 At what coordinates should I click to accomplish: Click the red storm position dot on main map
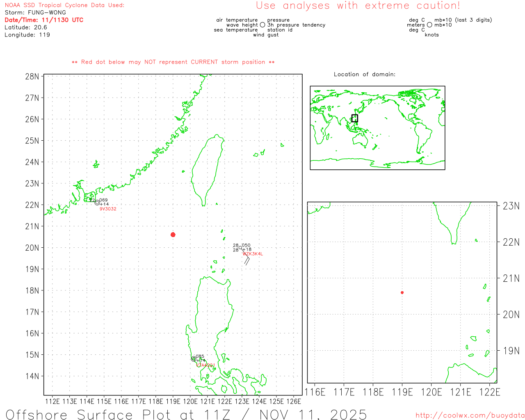(x=173, y=235)
